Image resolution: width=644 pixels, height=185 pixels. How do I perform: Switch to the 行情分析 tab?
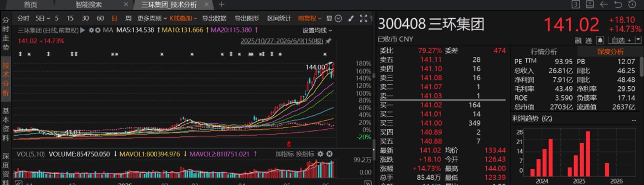544,51
